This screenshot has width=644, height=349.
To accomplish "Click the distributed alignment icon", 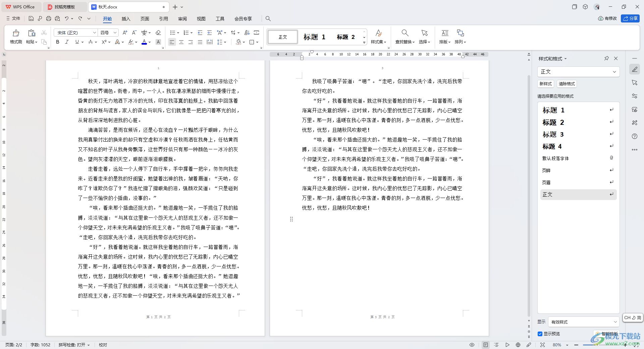I will pos(210,42).
